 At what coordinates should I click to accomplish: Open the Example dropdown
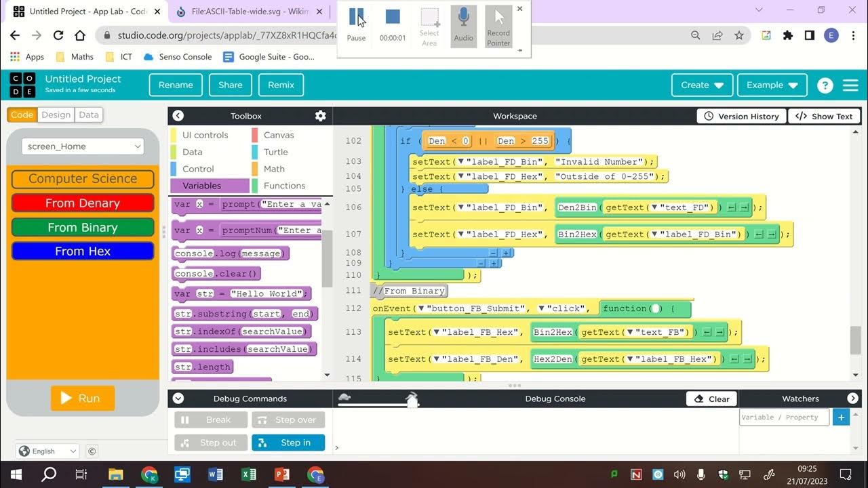coord(772,85)
